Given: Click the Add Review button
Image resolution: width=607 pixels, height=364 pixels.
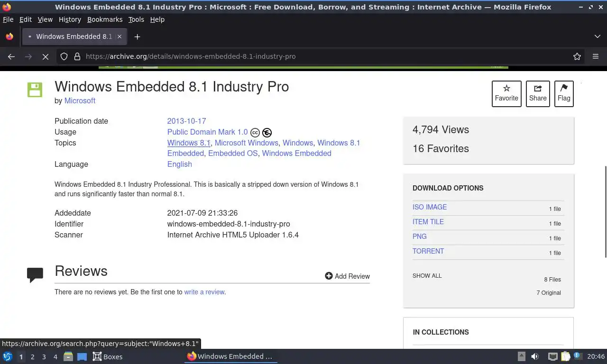Looking at the screenshot, I should pyautogui.click(x=347, y=276).
